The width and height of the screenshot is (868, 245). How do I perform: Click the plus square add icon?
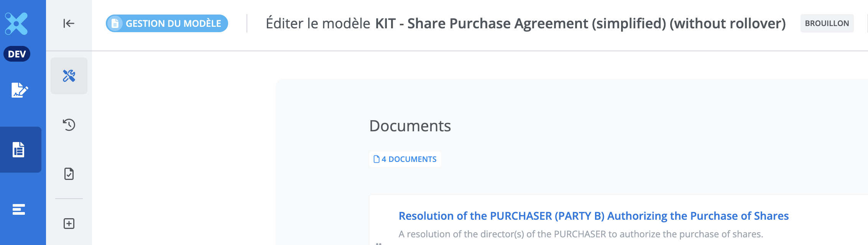coord(69,224)
